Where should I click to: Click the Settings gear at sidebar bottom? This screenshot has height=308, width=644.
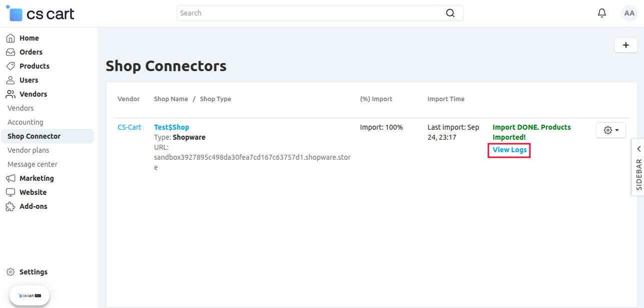[x=11, y=271]
